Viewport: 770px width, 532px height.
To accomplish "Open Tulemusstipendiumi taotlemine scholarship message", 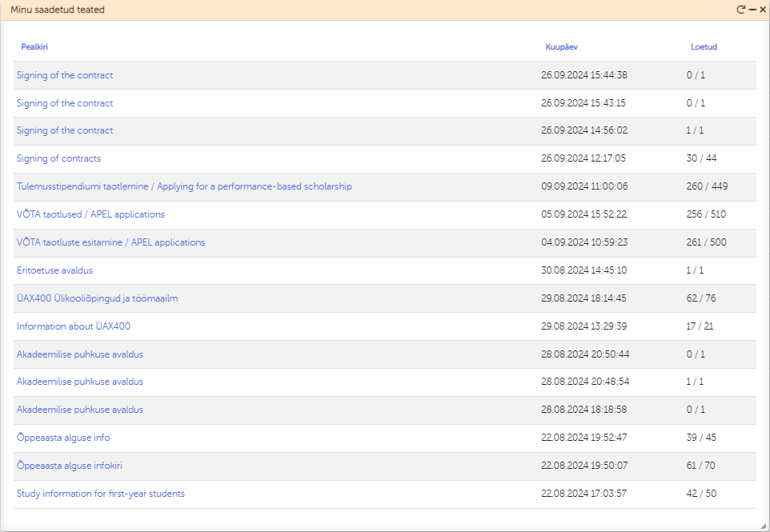I will pyautogui.click(x=184, y=186).
